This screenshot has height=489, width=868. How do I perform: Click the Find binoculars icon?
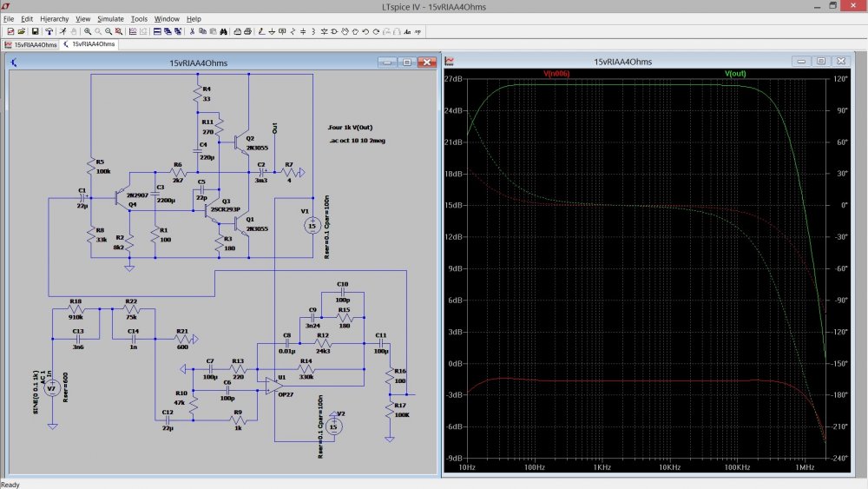[224, 31]
